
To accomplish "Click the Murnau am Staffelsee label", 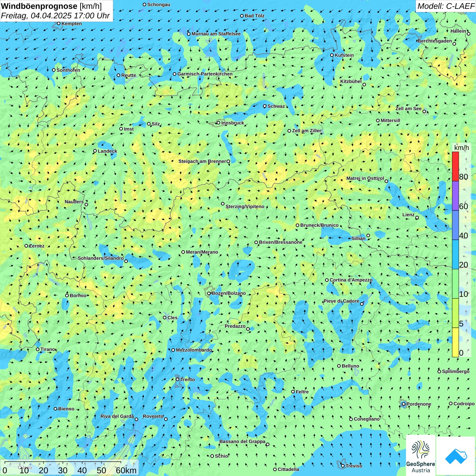I will (216, 34).
